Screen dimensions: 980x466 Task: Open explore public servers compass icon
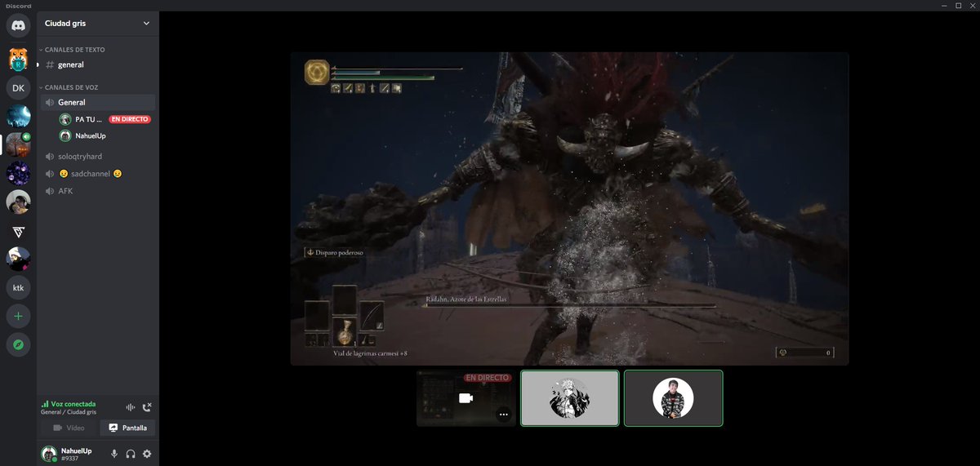point(18,345)
